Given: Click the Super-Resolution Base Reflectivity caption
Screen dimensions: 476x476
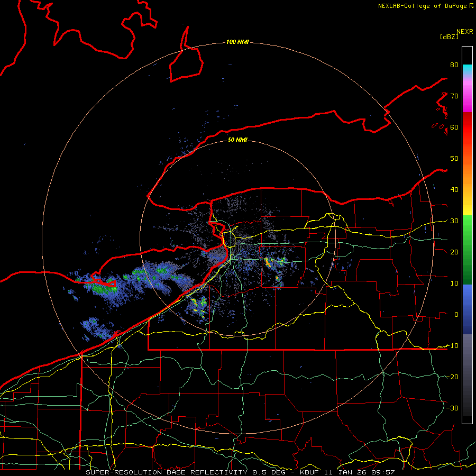Looking at the screenshot, I should click(167, 472).
